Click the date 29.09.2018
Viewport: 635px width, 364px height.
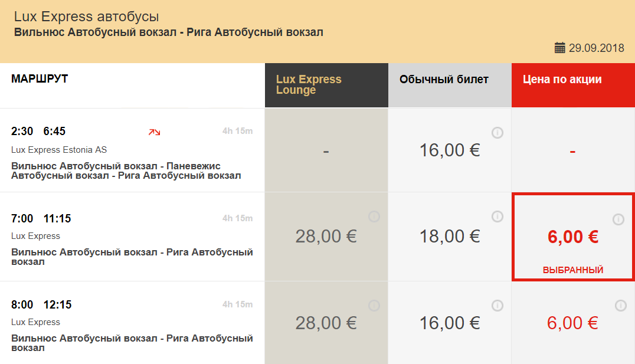(x=596, y=48)
